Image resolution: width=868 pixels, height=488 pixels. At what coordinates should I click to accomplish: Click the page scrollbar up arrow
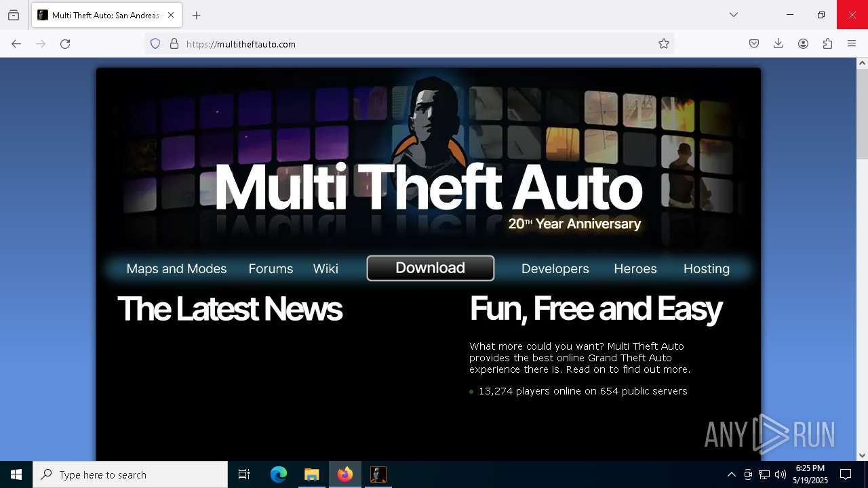862,63
